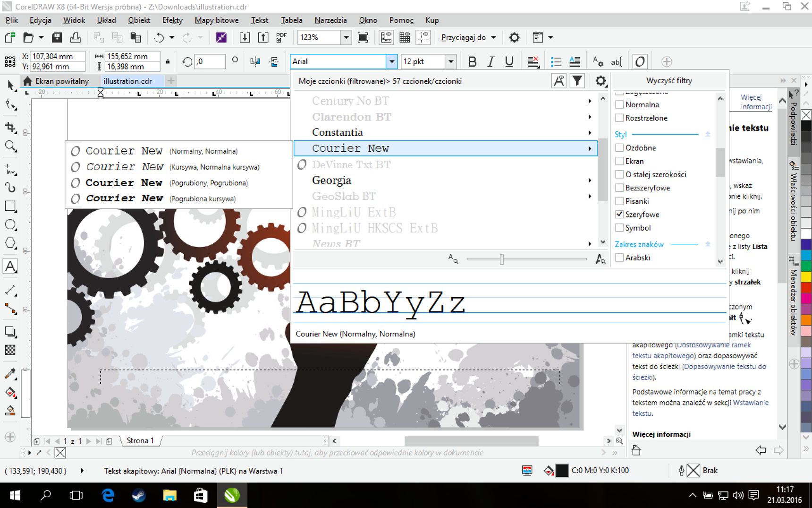Select the Ellipse tool
The image size is (812, 508).
(10, 224)
